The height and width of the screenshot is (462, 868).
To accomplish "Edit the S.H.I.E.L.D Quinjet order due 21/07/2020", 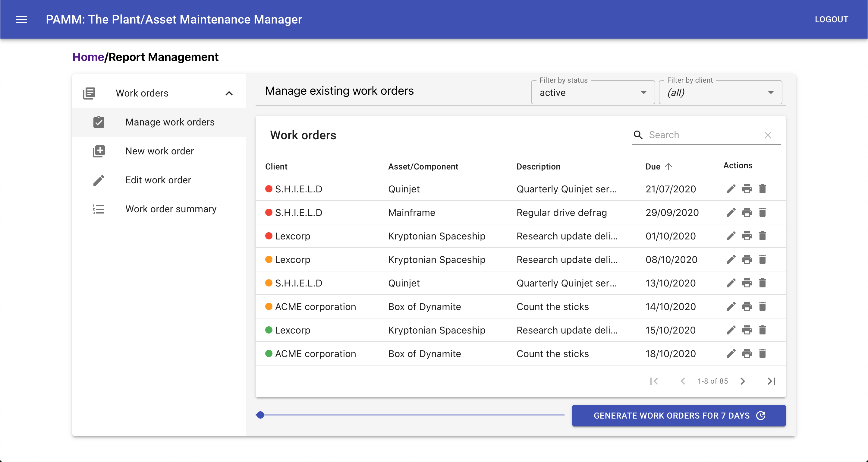I will pos(731,189).
